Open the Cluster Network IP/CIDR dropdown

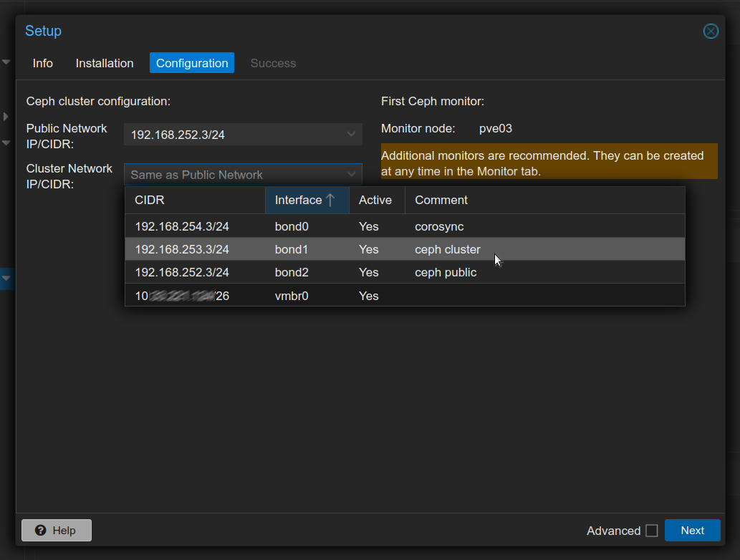351,174
